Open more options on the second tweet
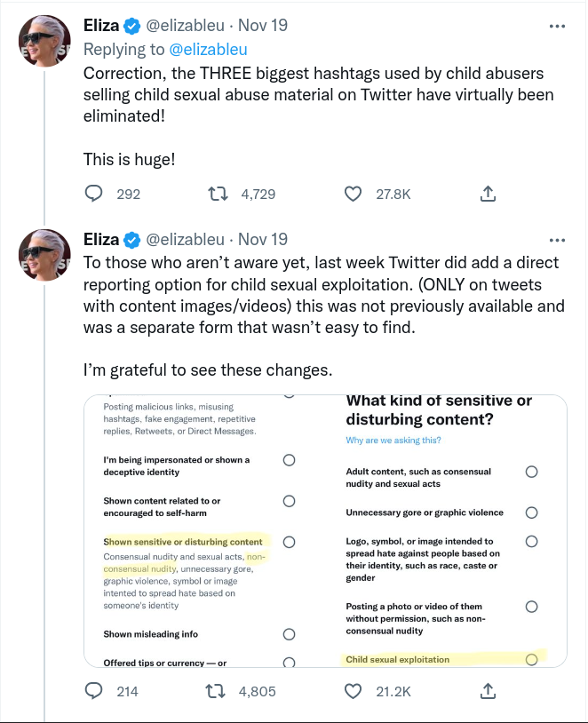The width and height of the screenshot is (588, 723). pos(557,240)
